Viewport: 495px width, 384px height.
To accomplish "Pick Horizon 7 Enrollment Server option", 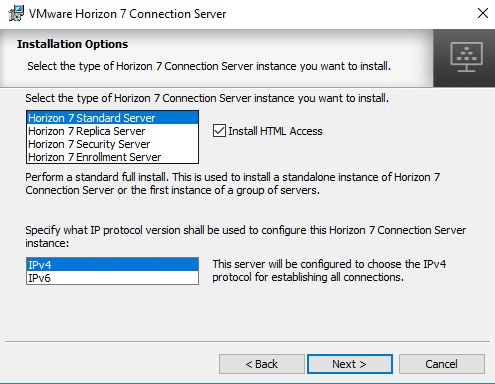I will pyautogui.click(x=112, y=157).
